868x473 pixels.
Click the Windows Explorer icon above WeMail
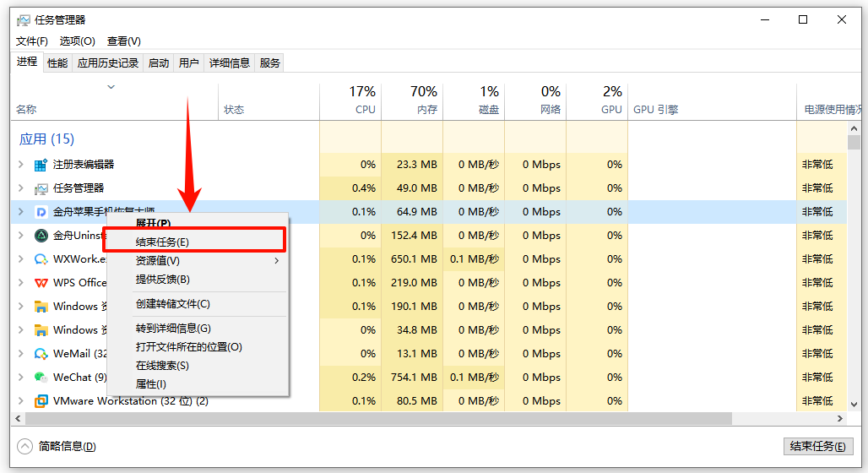point(41,330)
